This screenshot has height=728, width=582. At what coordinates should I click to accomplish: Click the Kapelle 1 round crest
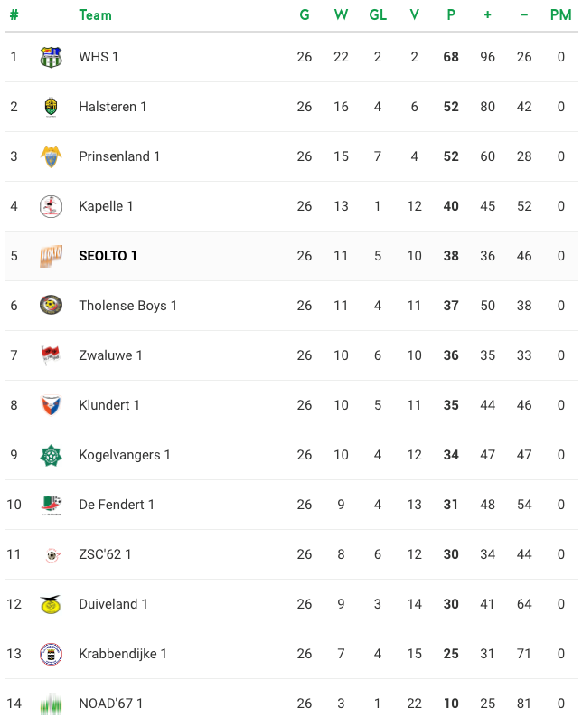(x=51, y=206)
